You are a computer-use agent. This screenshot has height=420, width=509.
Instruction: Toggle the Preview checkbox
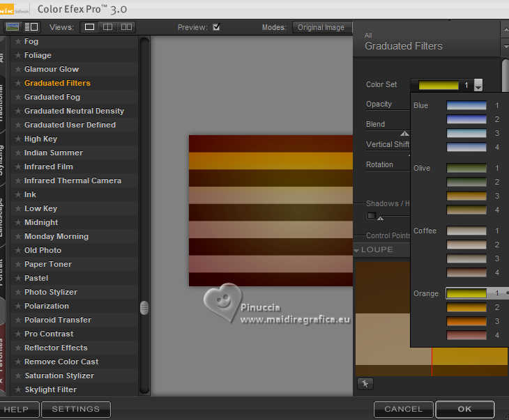216,27
